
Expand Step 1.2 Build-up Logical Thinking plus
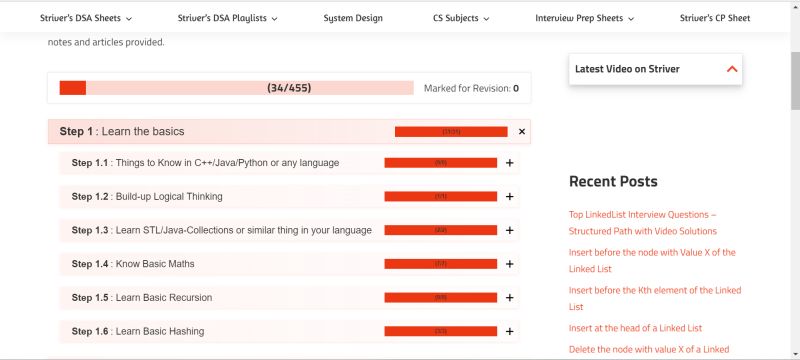[x=509, y=197]
